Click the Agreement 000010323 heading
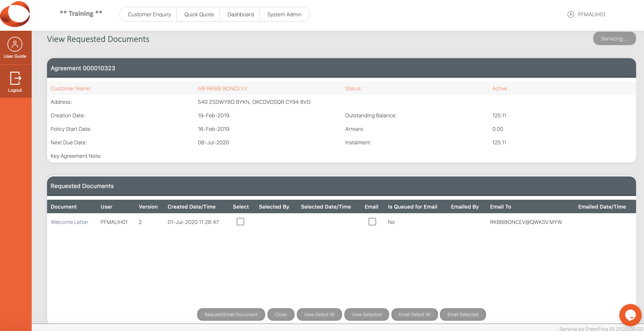 click(x=83, y=68)
